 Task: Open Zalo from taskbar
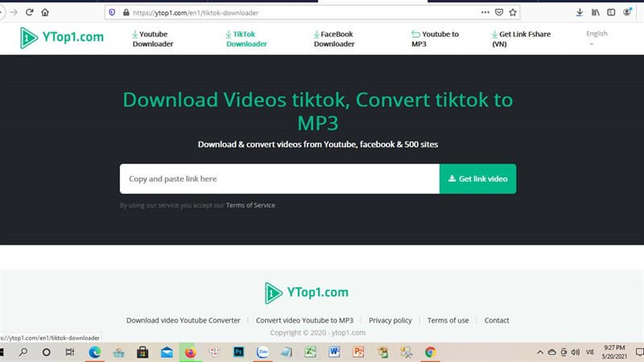(262, 352)
